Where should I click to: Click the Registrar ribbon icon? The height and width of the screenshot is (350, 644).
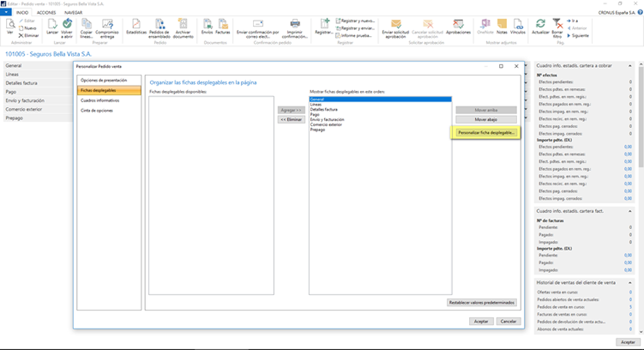click(x=324, y=26)
